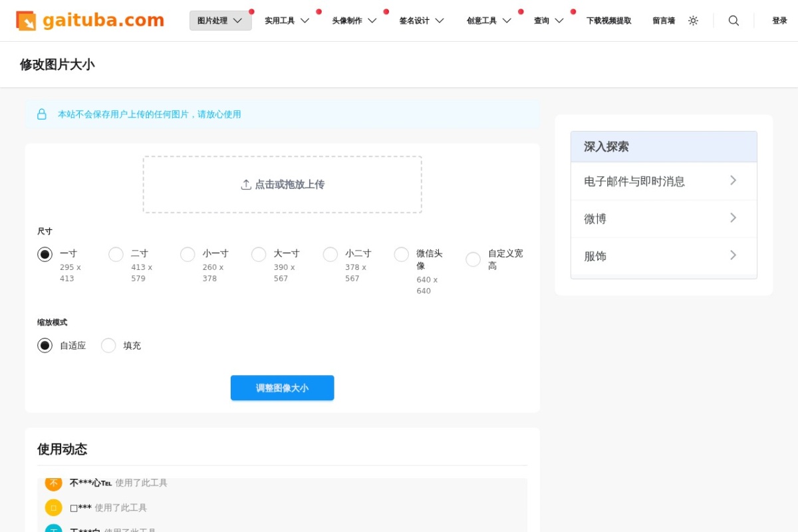Viewport: 798px width, 532px height.
Task: Pick the 小二寸 378 x 567 size
Action: pos(331,254)
